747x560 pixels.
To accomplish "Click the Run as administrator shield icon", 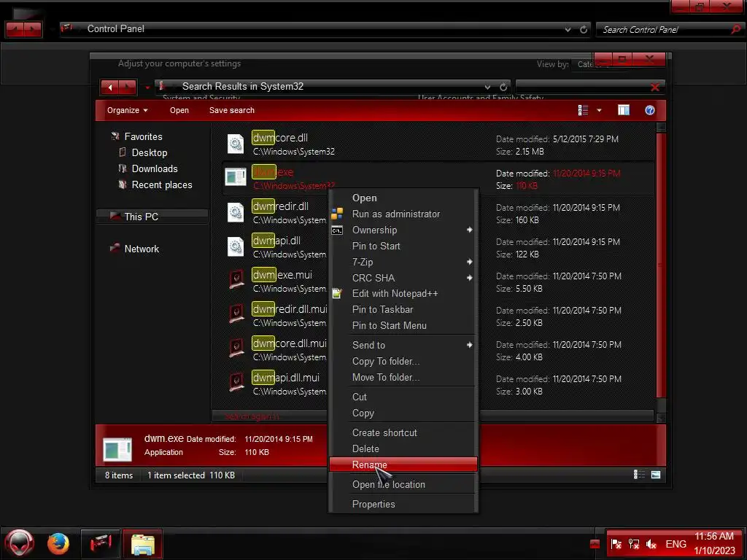I will [337, 214].
